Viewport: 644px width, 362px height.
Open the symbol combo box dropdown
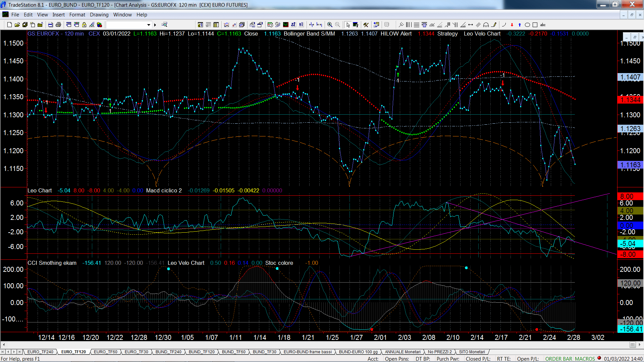149,25
